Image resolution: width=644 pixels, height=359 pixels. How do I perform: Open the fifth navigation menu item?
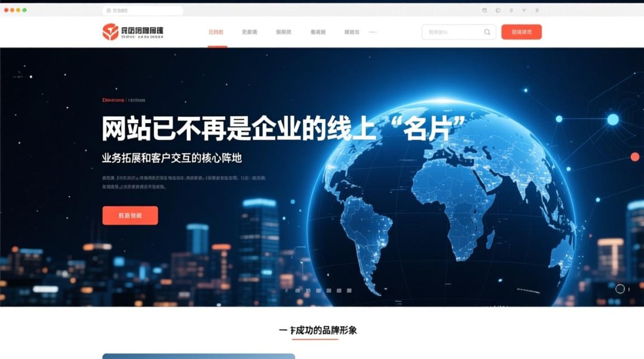click(x=352, y=32)
